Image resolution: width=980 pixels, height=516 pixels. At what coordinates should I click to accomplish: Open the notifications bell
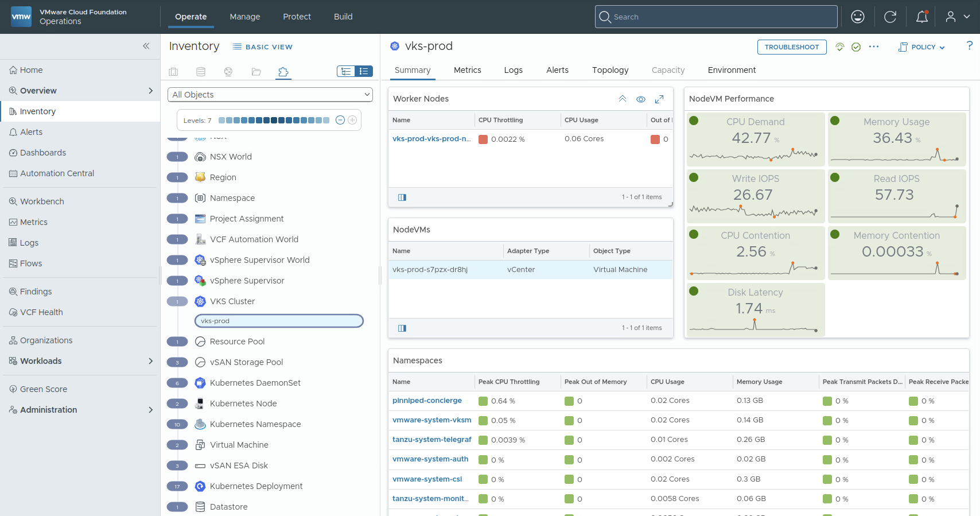pos(922,17)
